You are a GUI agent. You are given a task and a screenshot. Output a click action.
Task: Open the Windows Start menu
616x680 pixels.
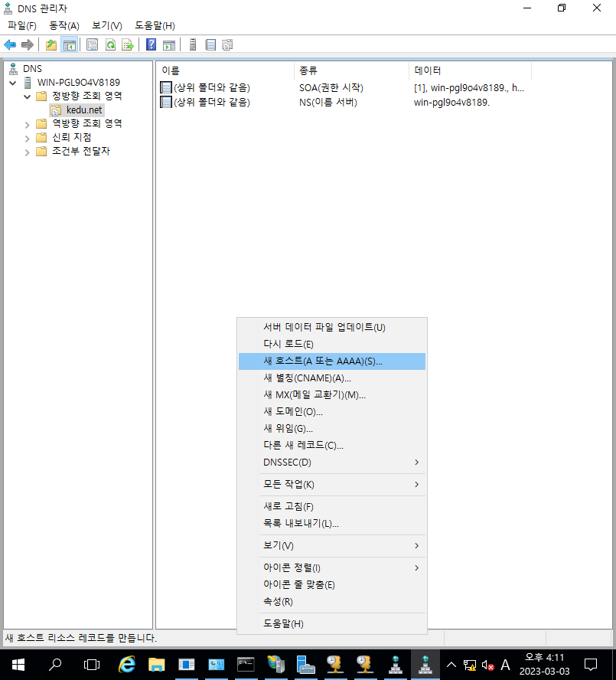18,665
